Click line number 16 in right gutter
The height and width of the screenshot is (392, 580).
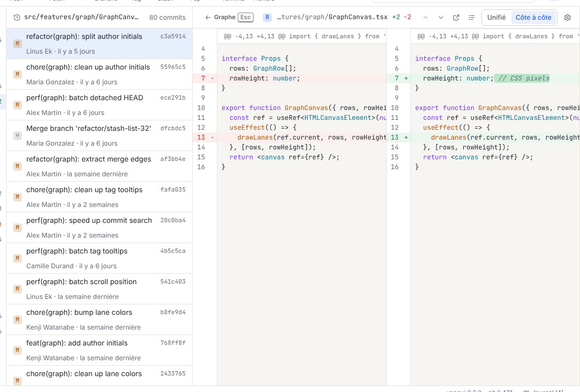click(395, 167)
